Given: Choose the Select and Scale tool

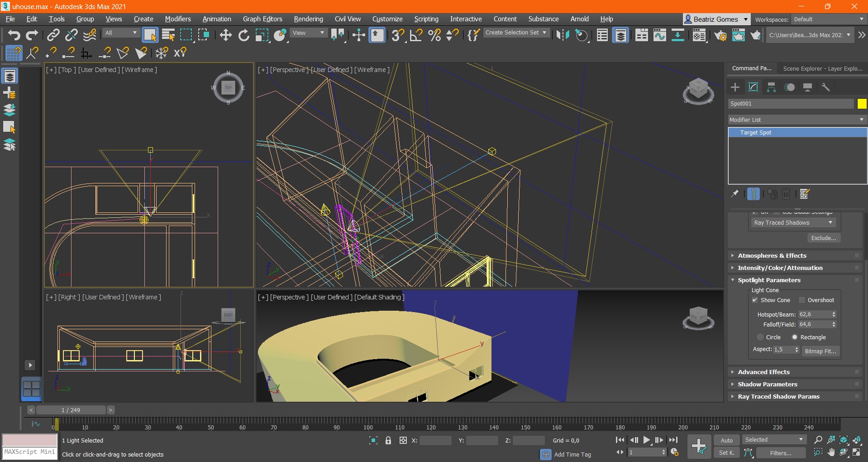Looking at the screenshot, I should tap(262, 35).
